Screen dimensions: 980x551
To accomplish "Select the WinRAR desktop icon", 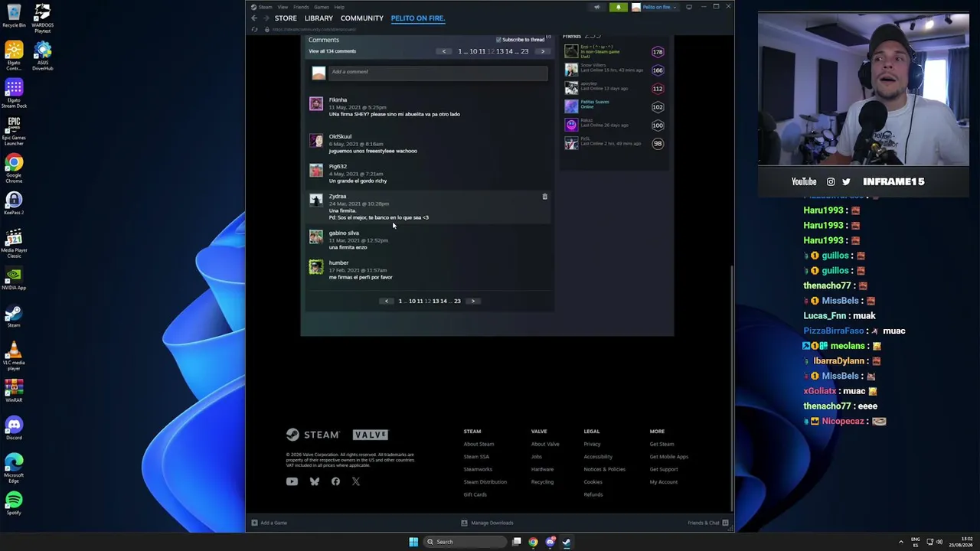I will [14, 391].
